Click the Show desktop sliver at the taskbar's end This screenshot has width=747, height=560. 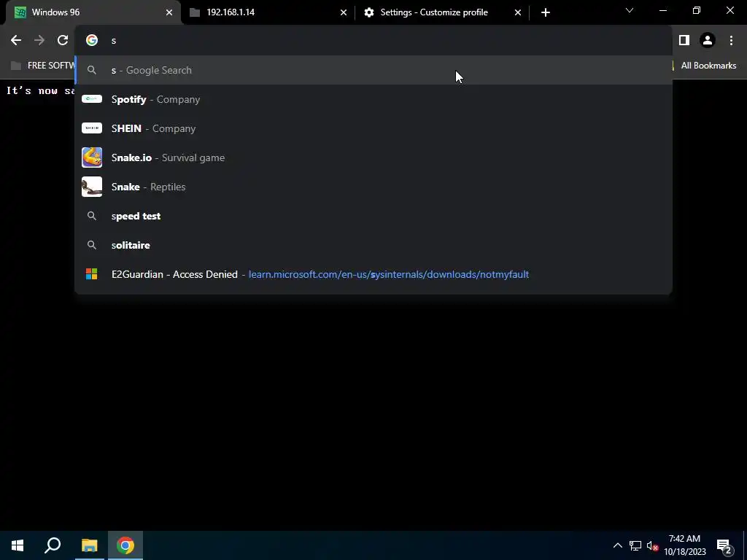click(745, 545)
